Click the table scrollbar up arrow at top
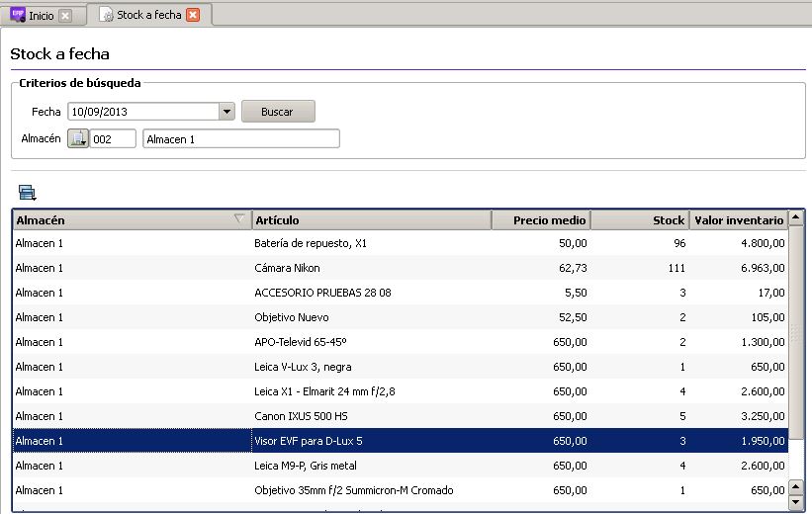This screenshot has height=514, width=812. click(796, 217)
